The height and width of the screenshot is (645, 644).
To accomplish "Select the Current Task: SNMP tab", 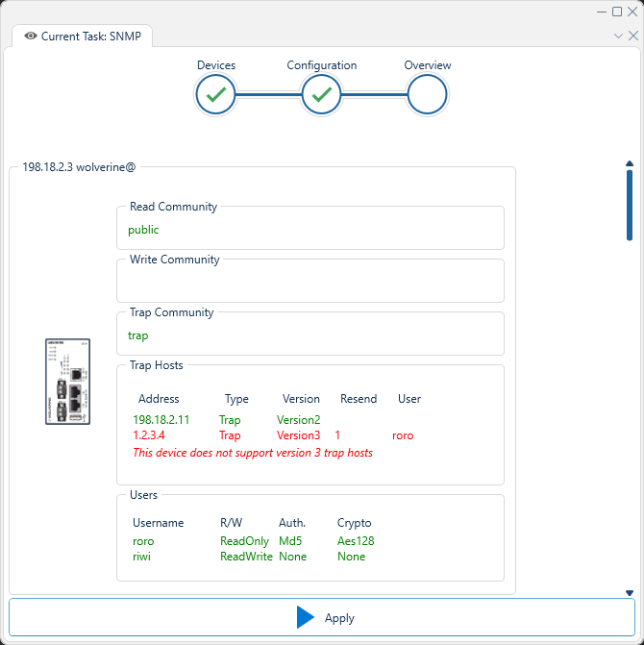I will 83,37.
